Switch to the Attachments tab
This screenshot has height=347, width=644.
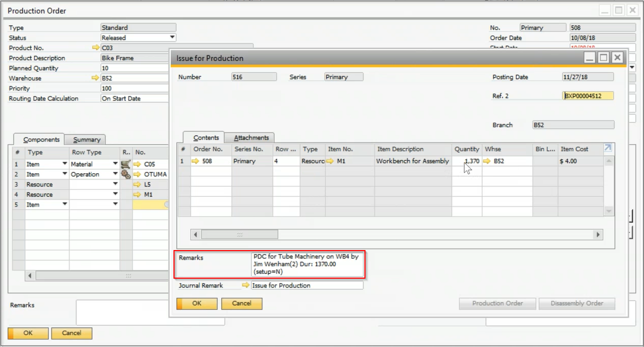251,138
